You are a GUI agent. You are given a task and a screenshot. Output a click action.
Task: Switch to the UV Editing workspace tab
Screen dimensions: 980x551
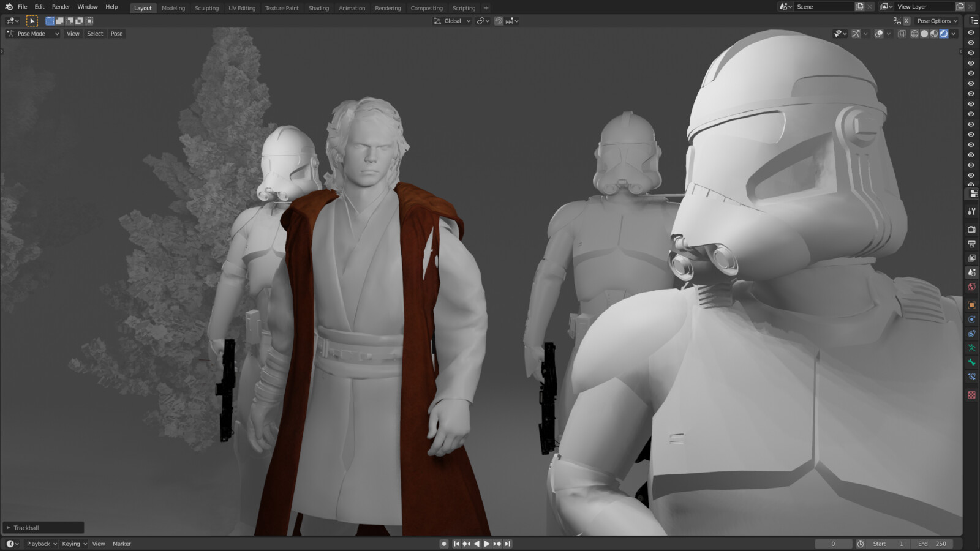point(242,8)
